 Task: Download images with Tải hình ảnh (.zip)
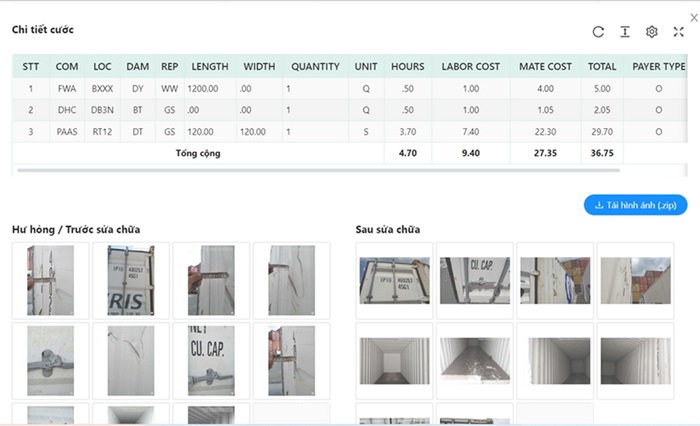tap(635, 205)
